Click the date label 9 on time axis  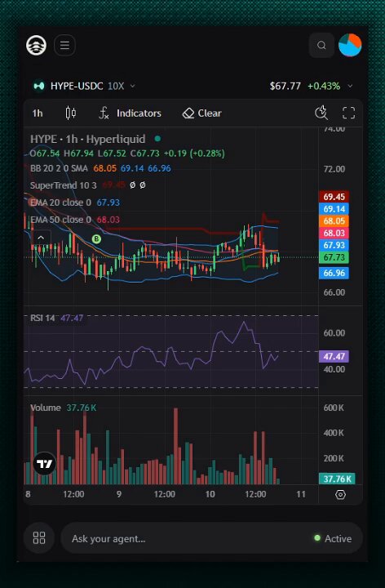tap(119, 494)
